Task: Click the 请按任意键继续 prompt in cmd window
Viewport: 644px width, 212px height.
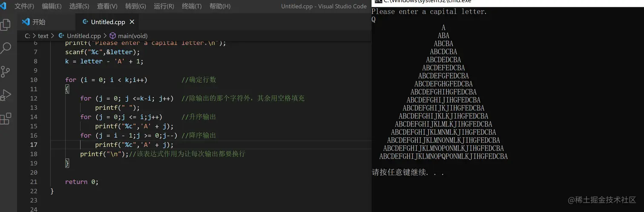Action: [x=408, y=172]
